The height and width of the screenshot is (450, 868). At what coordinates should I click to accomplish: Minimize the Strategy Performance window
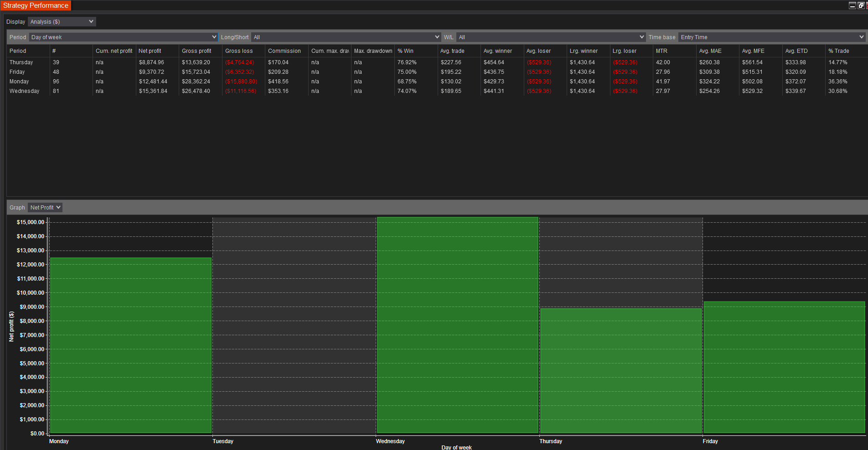pyautogui.click(x=852, y=5)
